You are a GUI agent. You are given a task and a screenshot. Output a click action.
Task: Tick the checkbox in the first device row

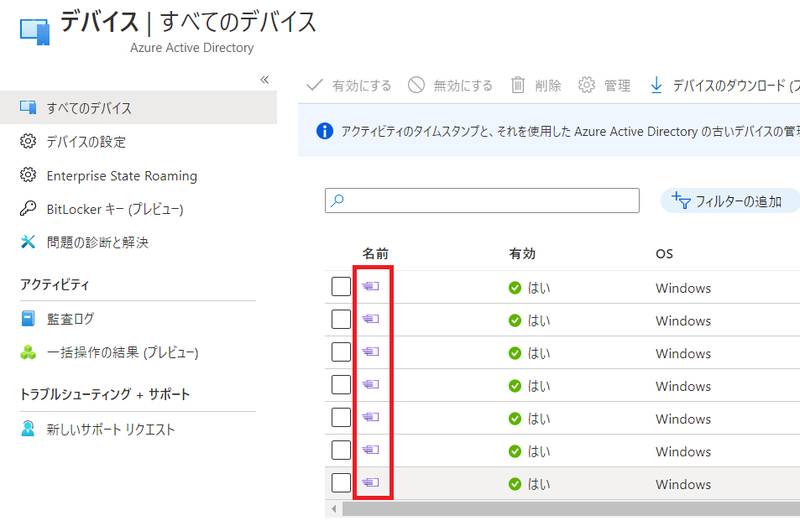pyautogui.click(x=341, y=287)
